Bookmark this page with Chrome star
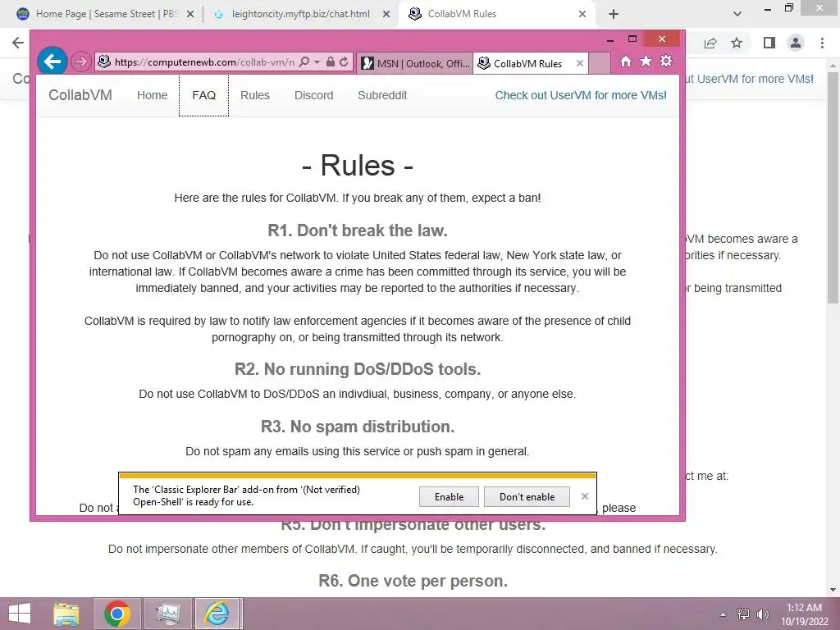 click(737, 43)
